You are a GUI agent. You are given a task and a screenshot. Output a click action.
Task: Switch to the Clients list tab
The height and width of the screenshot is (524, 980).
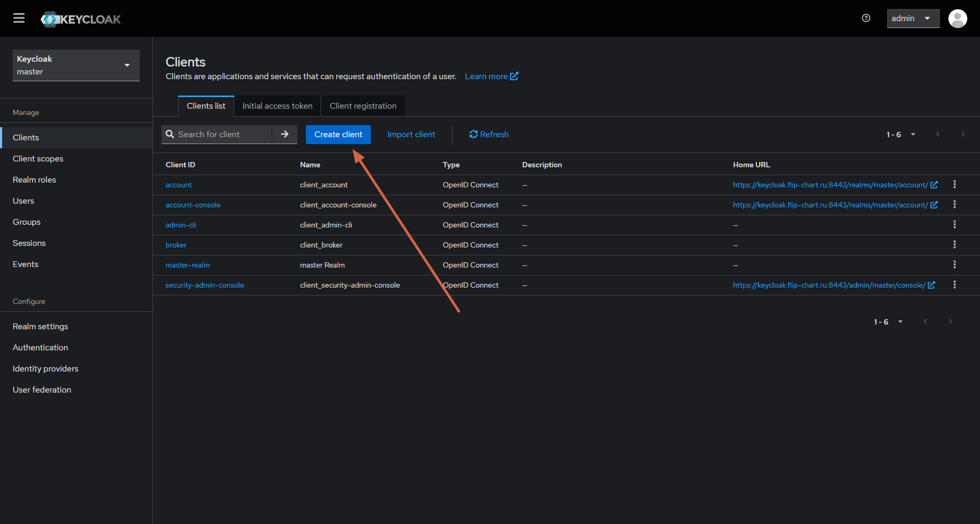206,106
